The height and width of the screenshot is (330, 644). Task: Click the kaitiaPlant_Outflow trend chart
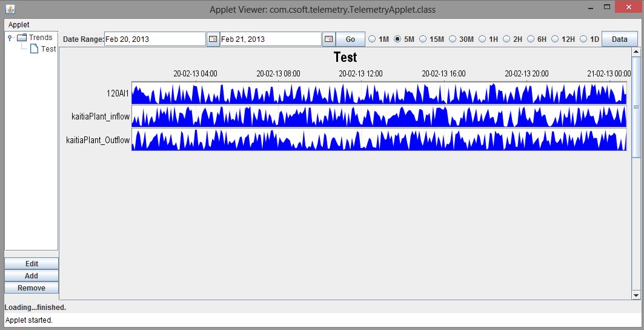[x=379, y=140]
